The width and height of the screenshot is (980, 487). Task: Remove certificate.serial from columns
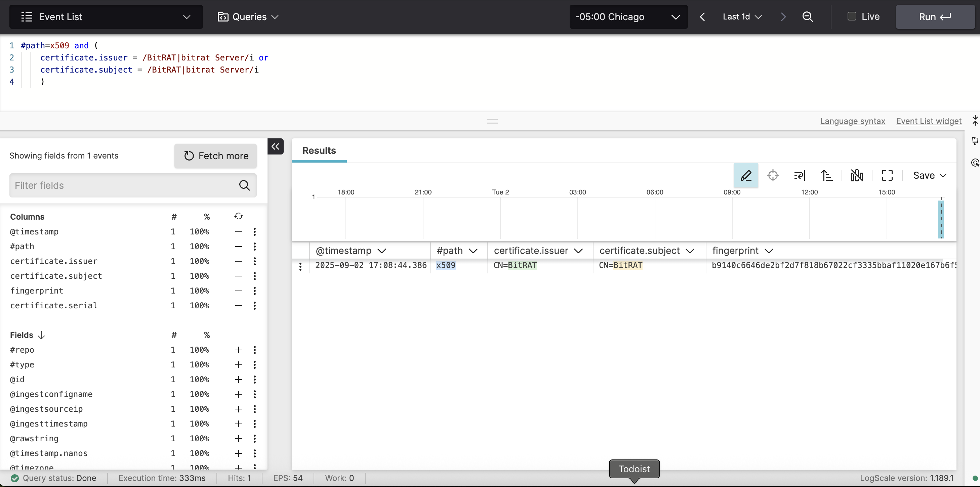239,306
